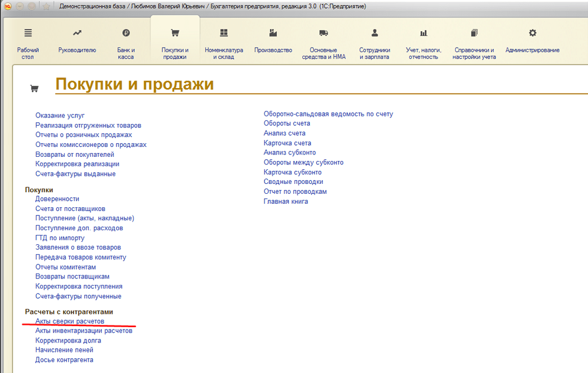Image resolution: width=588 pixels, height=373 pixels.
Task: Open Карточка субконто report
Action: [292, 172]
